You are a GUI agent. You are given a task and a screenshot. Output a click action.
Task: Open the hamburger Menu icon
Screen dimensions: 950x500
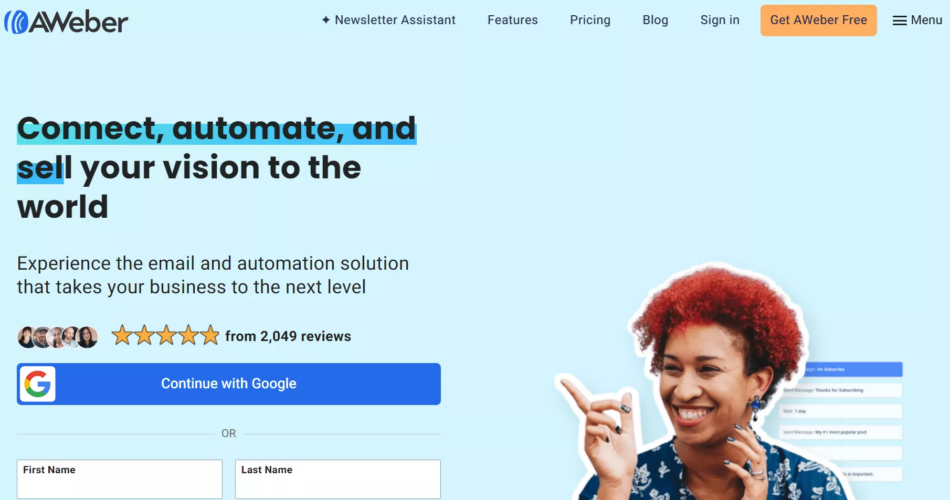[x=899, y=21]
